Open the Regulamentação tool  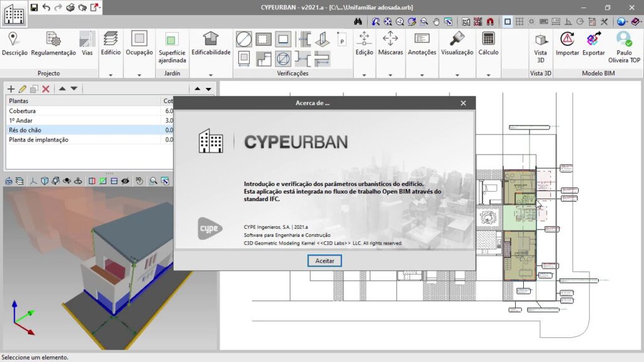53,42
